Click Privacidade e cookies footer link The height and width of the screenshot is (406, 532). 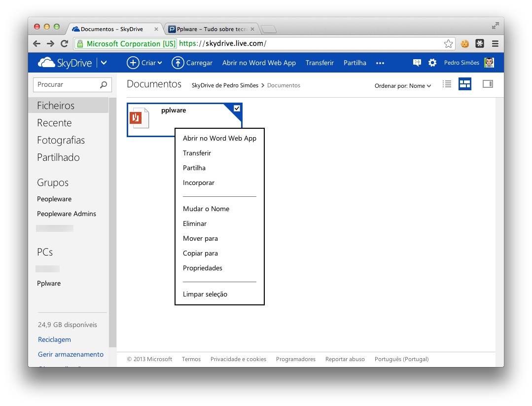point(238,359)
